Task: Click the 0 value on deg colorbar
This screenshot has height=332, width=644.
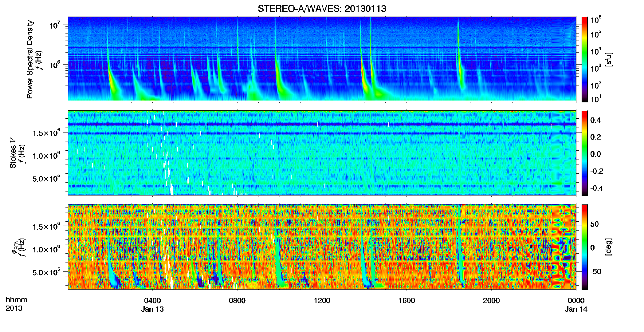Action: click(593, 248)
